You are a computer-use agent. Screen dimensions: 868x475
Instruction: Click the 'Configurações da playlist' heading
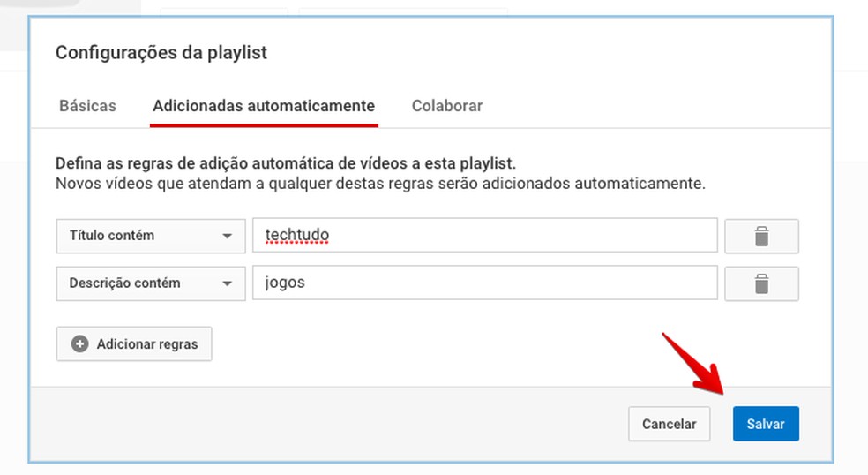tap(161, 53)
